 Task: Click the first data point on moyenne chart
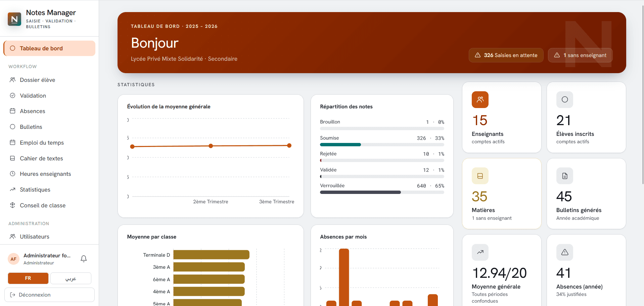coord(132,147)
